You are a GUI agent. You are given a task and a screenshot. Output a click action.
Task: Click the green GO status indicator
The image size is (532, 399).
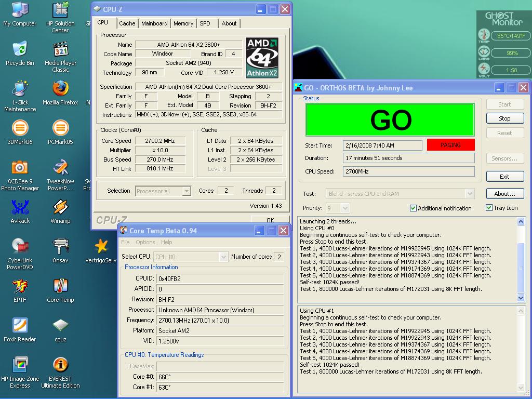(x=390, y=120)
